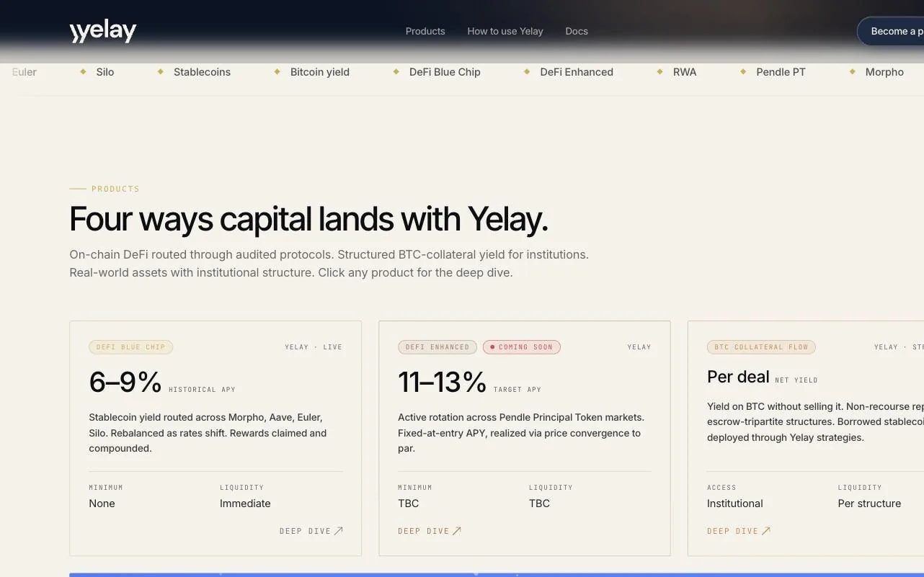Viewport: 924px width, 577px height.
Task: Go to the Docs link
Action: click(x=577, y=31)
